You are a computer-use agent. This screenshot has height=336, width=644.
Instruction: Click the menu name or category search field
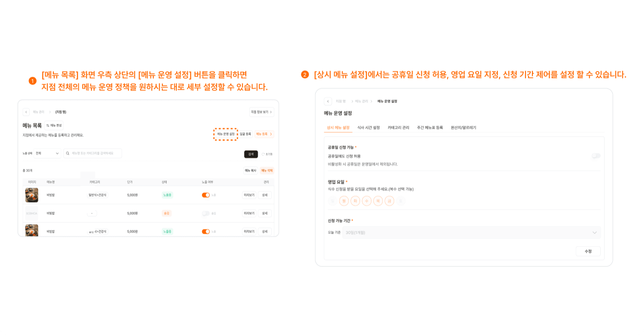(93, 154)
